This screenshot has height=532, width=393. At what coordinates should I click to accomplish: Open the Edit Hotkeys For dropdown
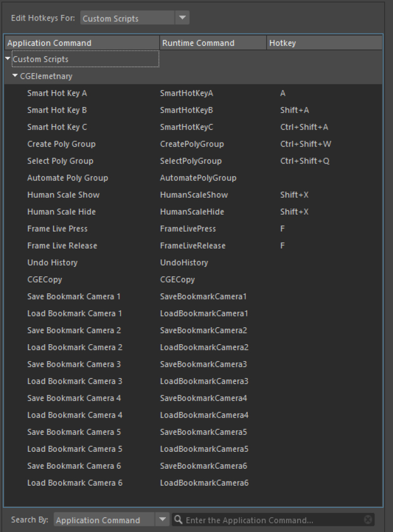point(182,18)
